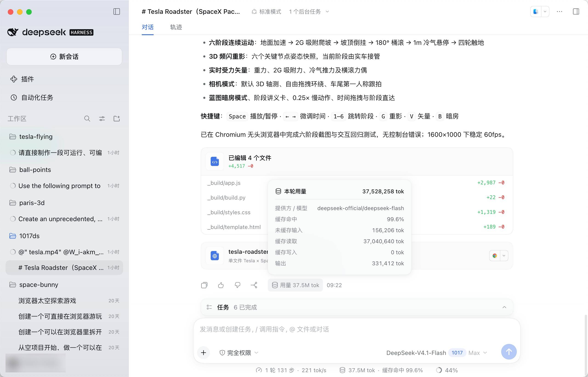Click the 44% context usage indicator
588x377 pixels.
447,370
